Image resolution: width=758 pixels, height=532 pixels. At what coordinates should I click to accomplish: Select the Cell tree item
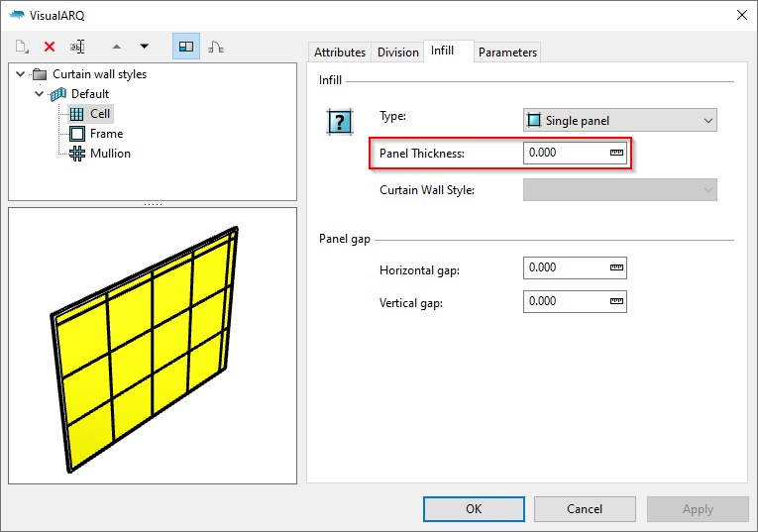point(100,114)
